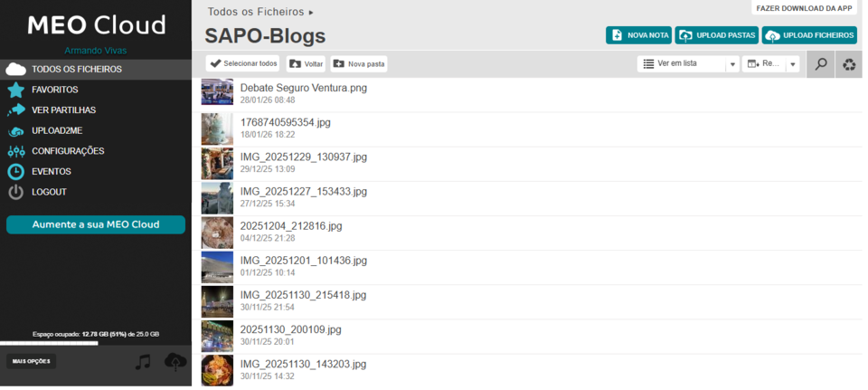Select file name IMG_20251130_215418.jpg
868x390 pixels.
304,295
